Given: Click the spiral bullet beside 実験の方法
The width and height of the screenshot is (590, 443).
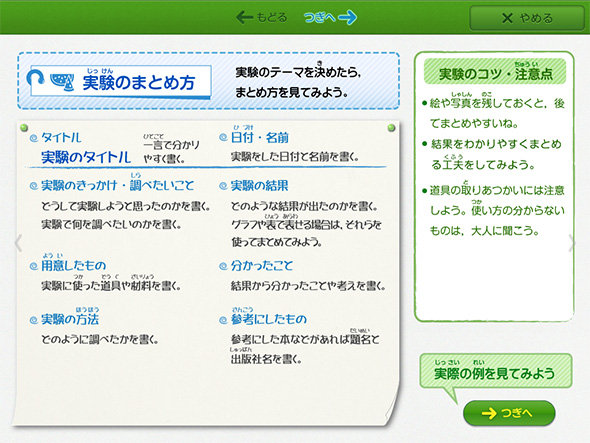Looking at the screenshot, I should (34, 320).
